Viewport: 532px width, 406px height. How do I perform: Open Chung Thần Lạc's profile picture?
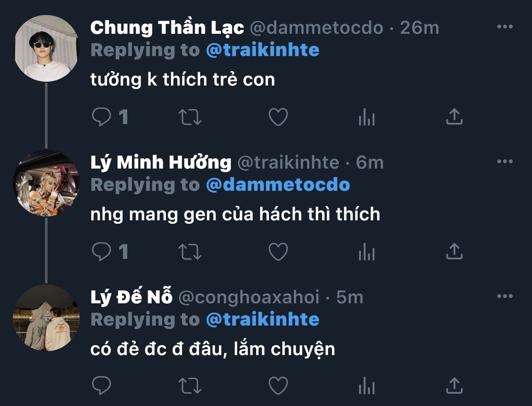click(x=46, y=48)
